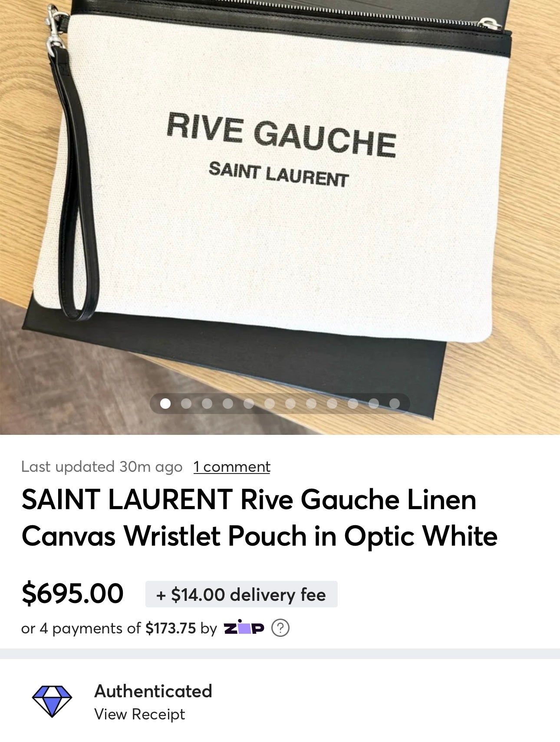Click the Authenticated label

(x=153, y=691)
